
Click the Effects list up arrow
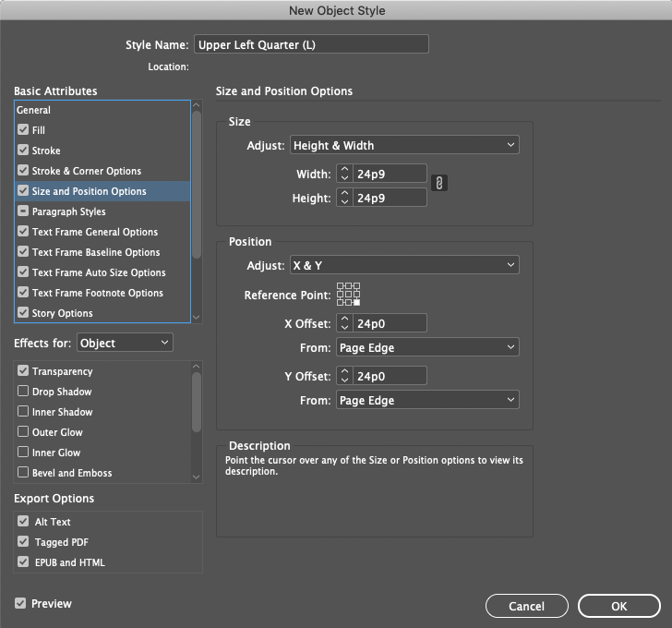pyautogui.click(x=197, y=366)
